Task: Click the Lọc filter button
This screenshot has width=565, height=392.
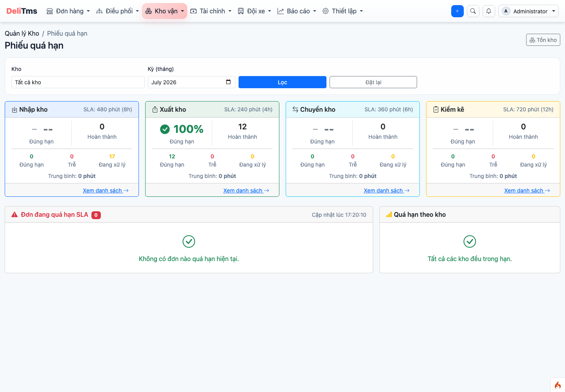Action: (282, 82)
